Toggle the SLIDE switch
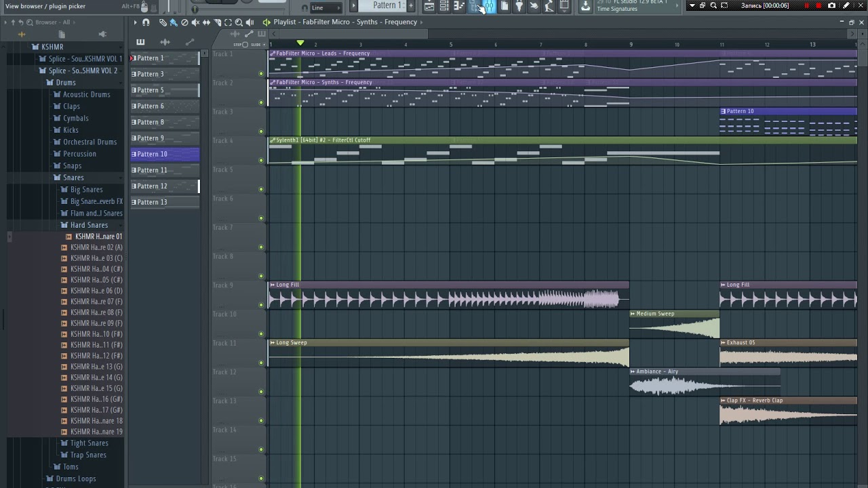 click(x=264, y=45)
